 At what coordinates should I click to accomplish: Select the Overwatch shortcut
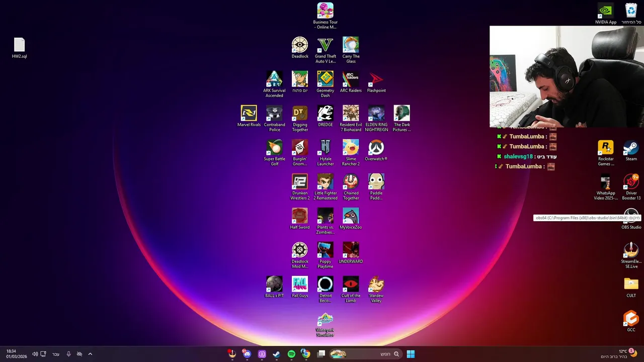376,150
